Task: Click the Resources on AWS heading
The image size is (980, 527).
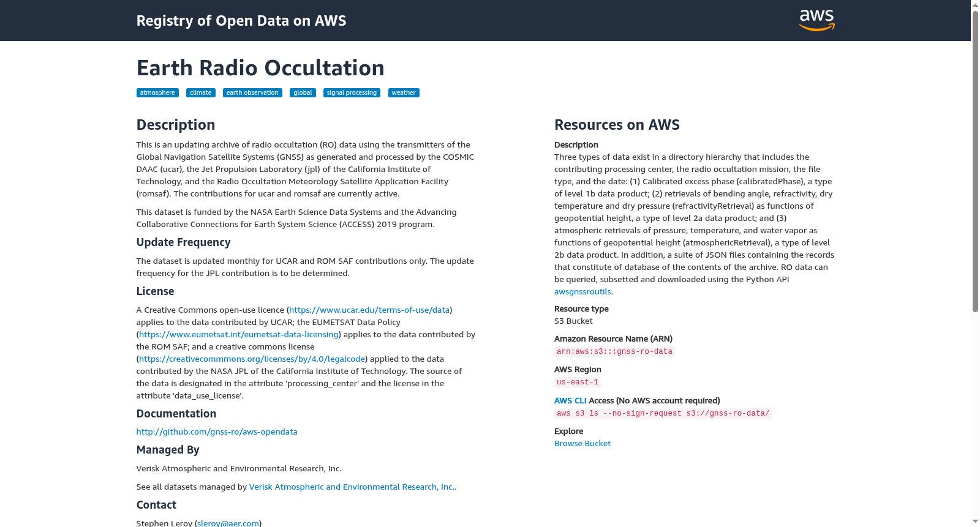Action: tap(617, 125)
